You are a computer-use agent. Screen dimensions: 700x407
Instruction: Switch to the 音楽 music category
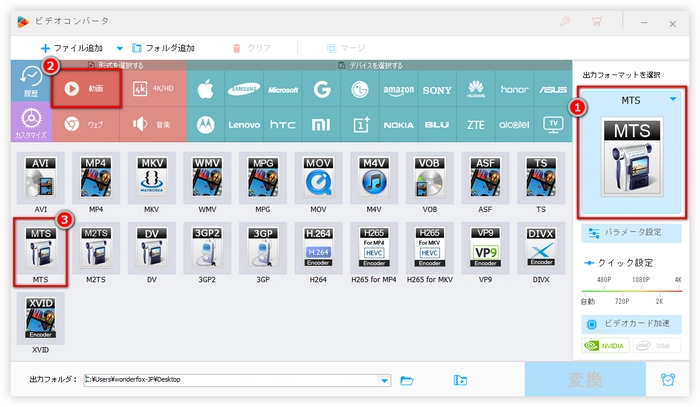[x=153, y=124]
